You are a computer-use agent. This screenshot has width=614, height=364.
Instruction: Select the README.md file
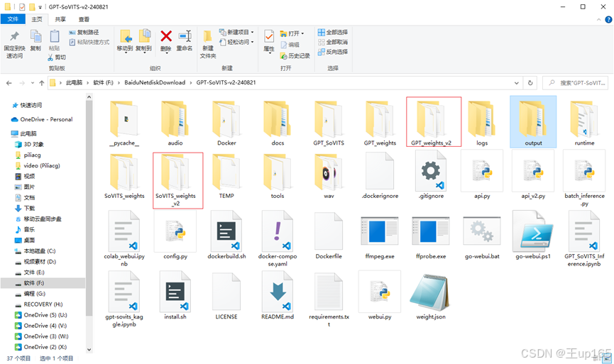278,295
